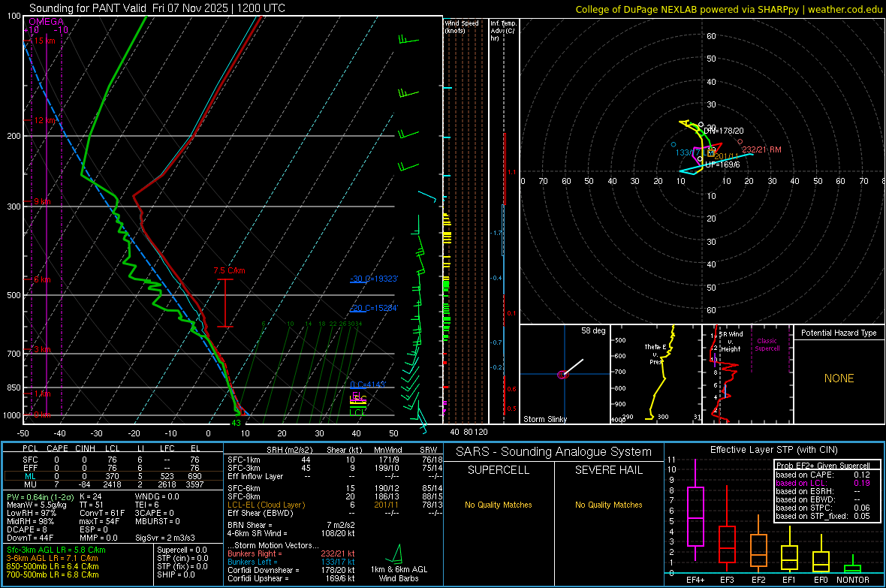Click the 'SR Wind v. Height' label

(731, 342)
